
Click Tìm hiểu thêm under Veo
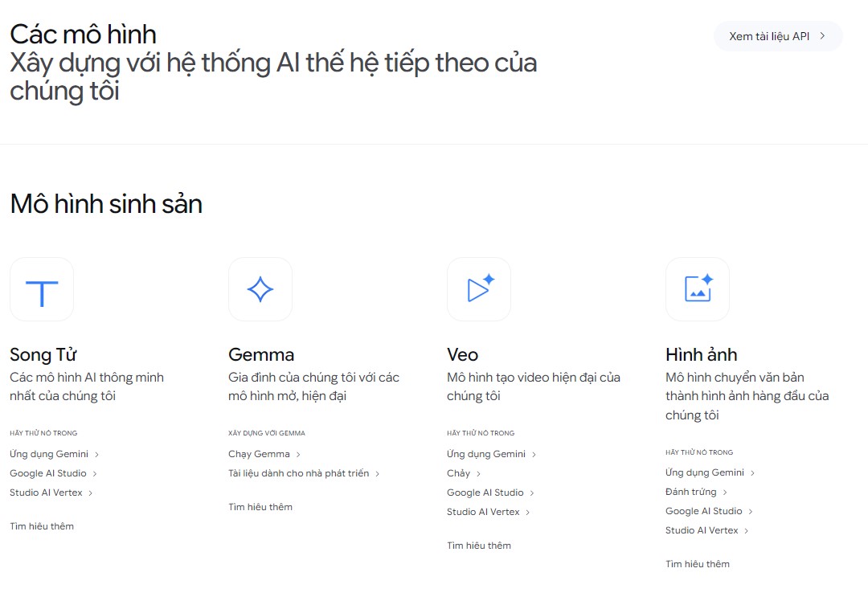479,546
